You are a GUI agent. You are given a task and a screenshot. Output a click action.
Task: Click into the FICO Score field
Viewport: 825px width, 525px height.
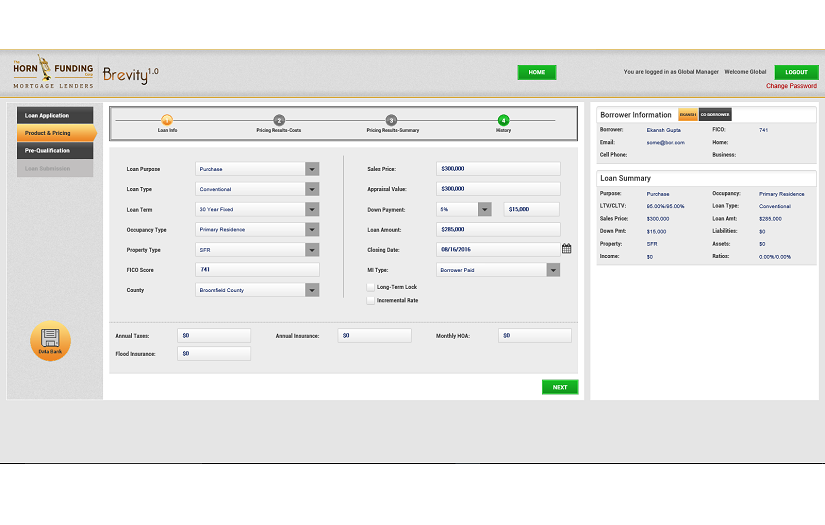257,269
